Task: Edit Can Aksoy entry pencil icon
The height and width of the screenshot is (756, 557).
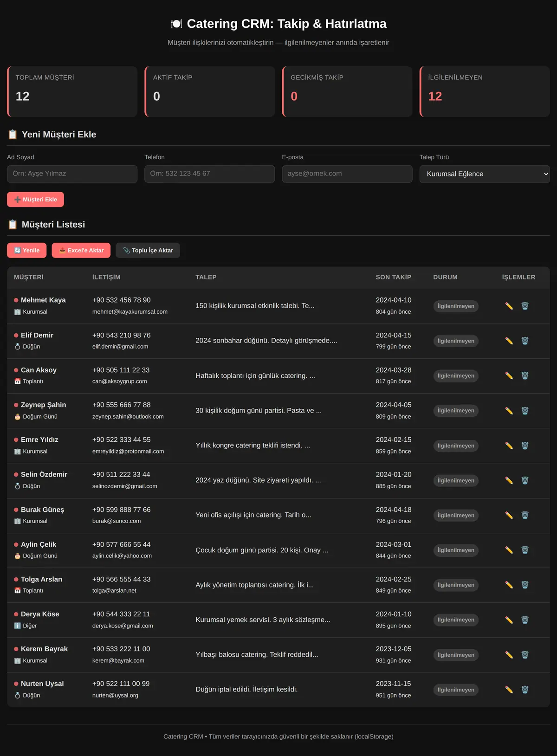Action: (x=509, y=376)
